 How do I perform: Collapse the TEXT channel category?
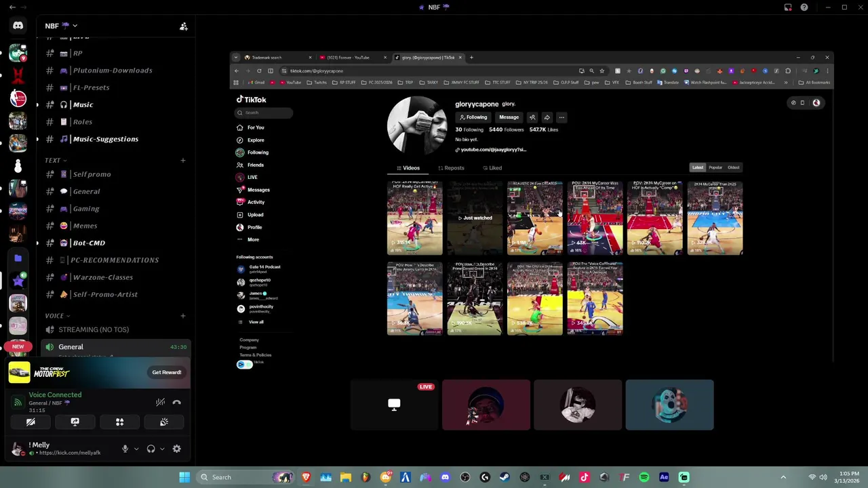click(56, 161)
